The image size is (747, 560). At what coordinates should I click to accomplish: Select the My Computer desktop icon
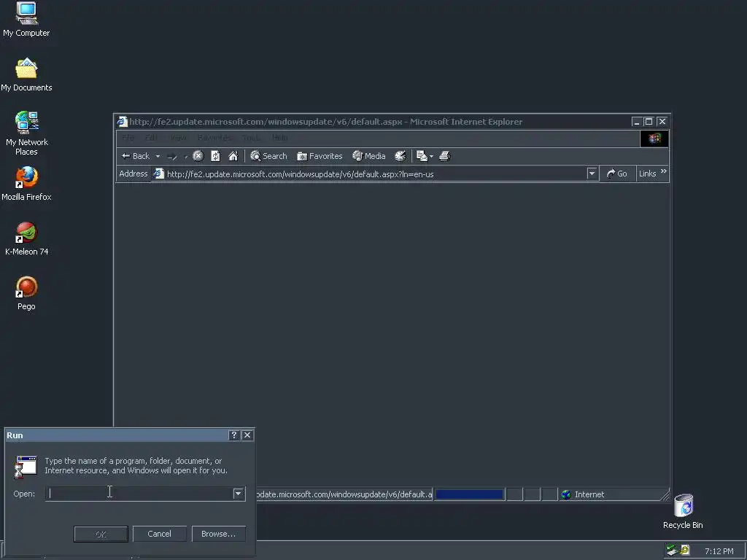tap(26, 20)
